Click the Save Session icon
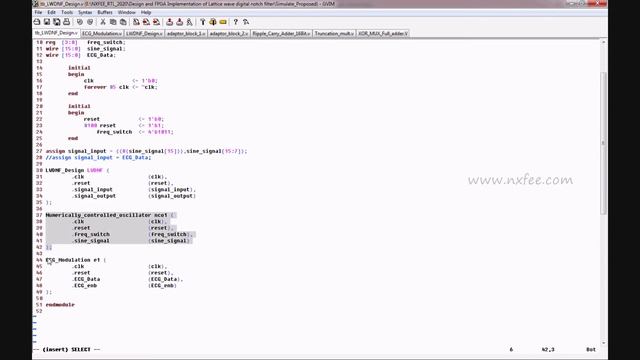The image size is (640, 360). (x=179, y=22)
